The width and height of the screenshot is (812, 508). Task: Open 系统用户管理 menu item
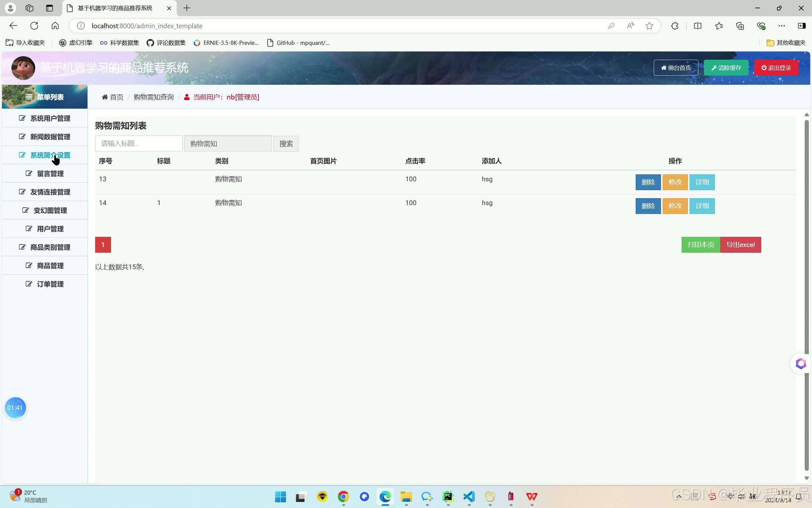(45, 118)
